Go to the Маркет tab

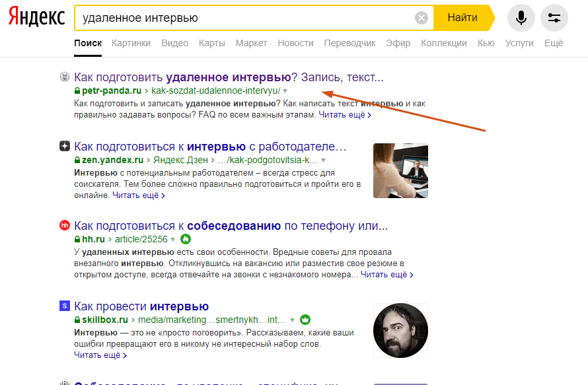pos(251,43)
